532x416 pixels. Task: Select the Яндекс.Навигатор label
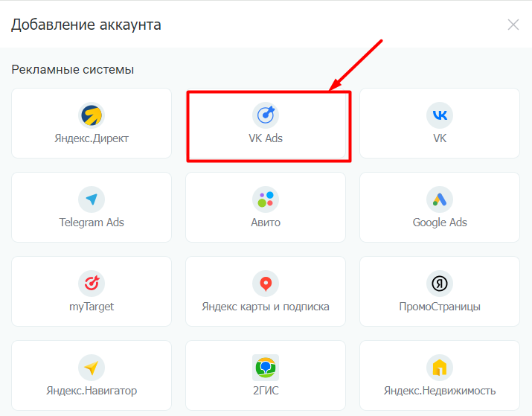(92, 391)
